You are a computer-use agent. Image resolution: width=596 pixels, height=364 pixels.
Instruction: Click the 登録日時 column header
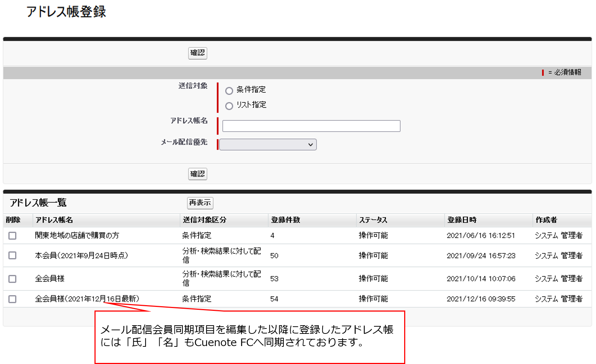point(462,220)
